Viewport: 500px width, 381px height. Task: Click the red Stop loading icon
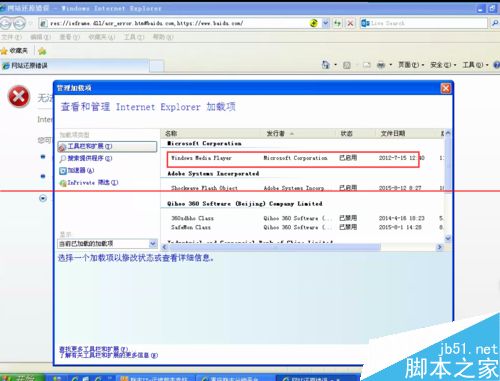tap(350, 23)
